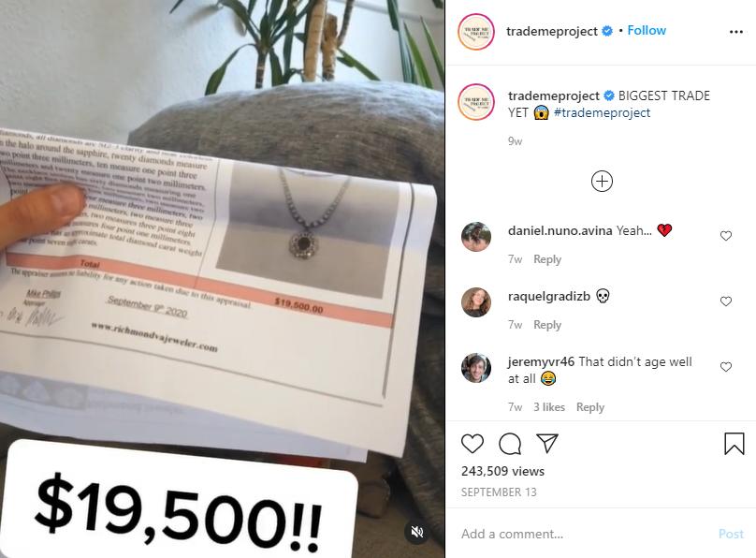Follow the trademeproject account
Screen dimensions: 756x558
647,30
